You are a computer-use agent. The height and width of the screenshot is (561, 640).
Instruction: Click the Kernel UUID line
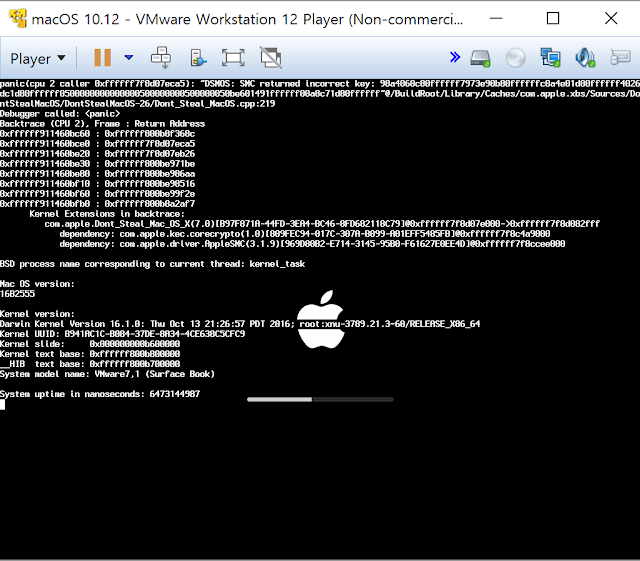coord(122,334)
